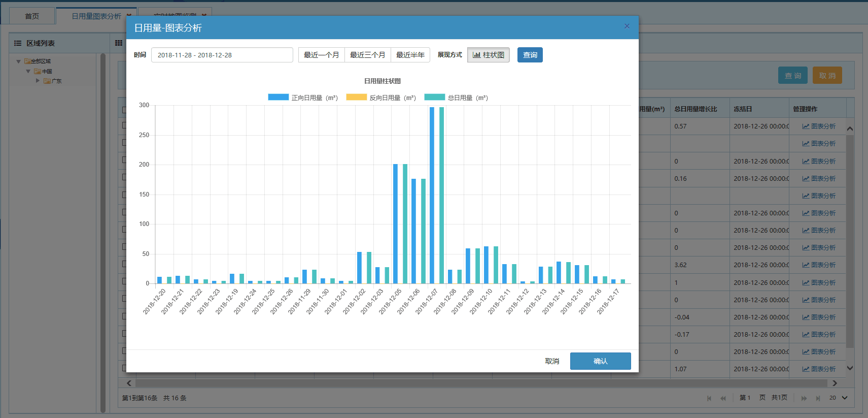This screenshot has height=418, width=868.
Task: Select the 广东 folder in the tree
Action: tap(53, 81)
